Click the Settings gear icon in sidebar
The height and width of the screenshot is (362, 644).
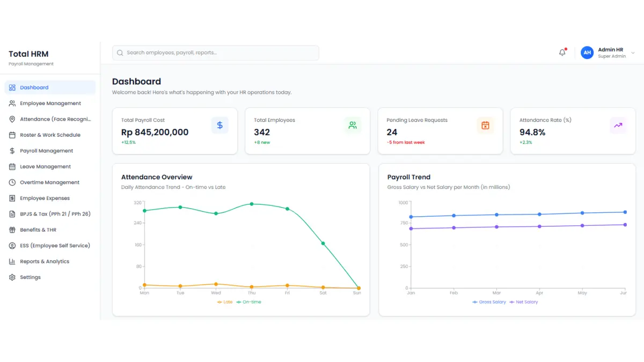[12, 277]
